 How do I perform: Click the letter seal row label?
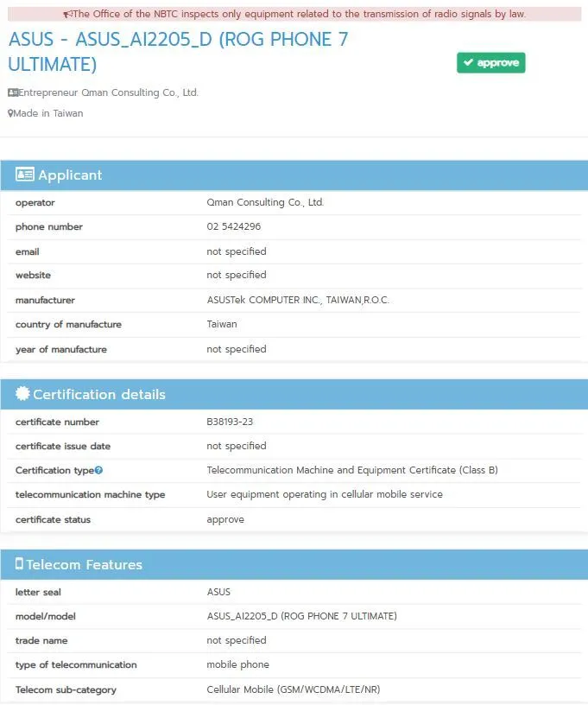38,592
